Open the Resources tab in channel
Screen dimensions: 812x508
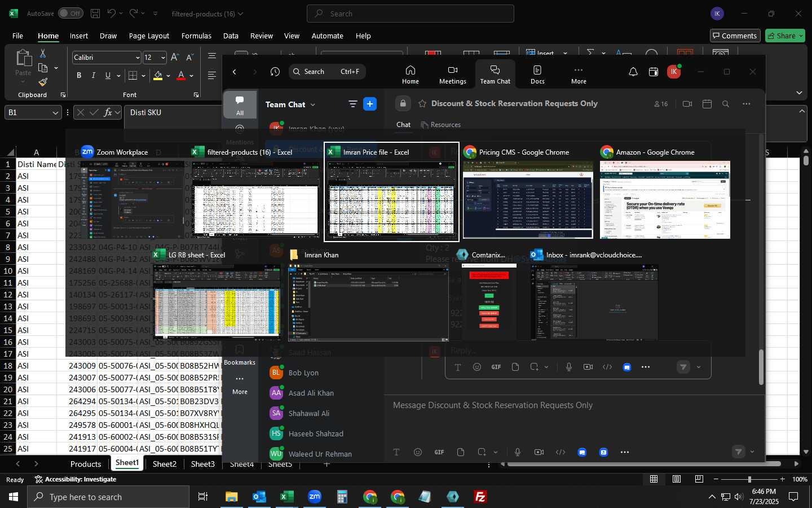click(441, 125)
